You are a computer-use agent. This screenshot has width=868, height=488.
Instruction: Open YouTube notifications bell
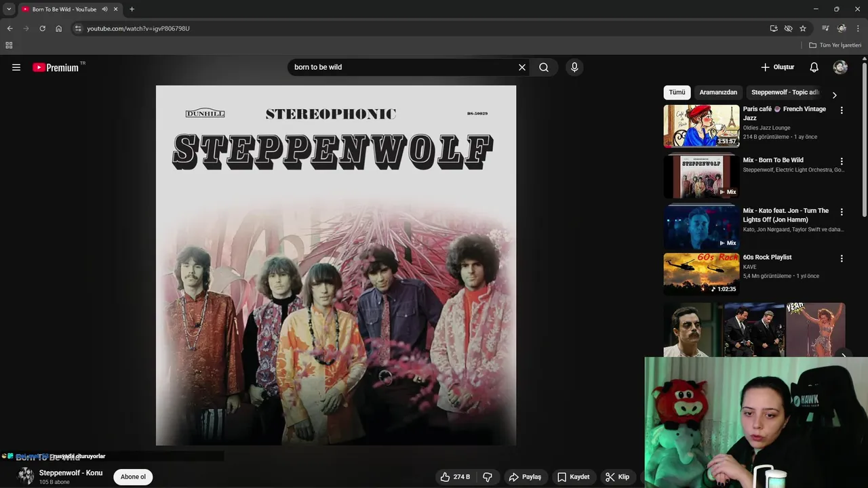814,67
